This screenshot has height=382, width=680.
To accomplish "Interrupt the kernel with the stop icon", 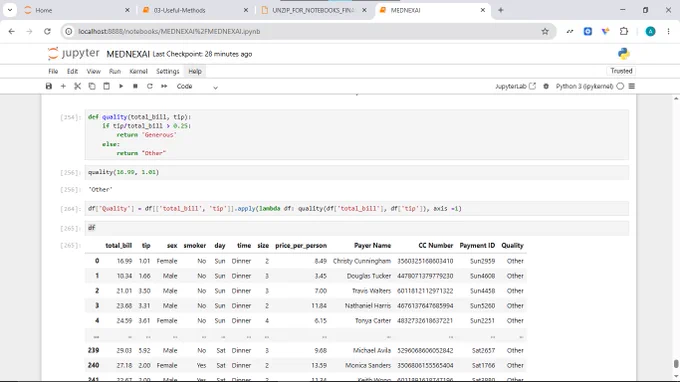I will (x=135, y=86).
